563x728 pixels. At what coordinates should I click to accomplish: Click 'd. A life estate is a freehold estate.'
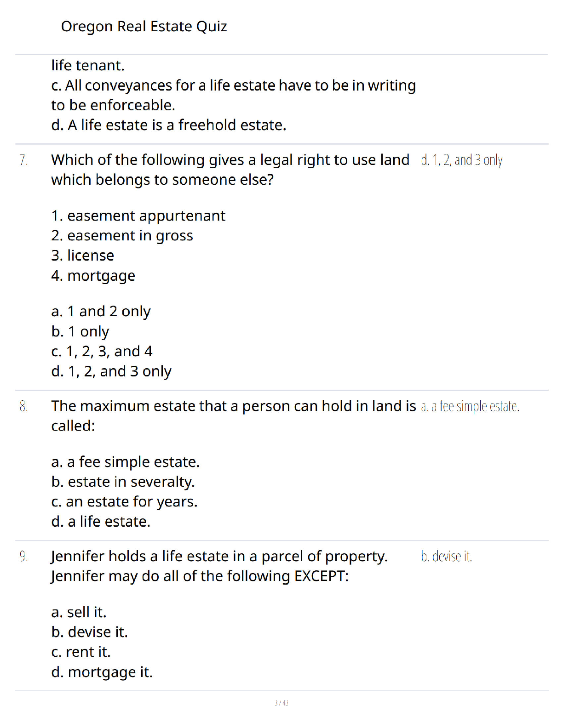(169, 125)
